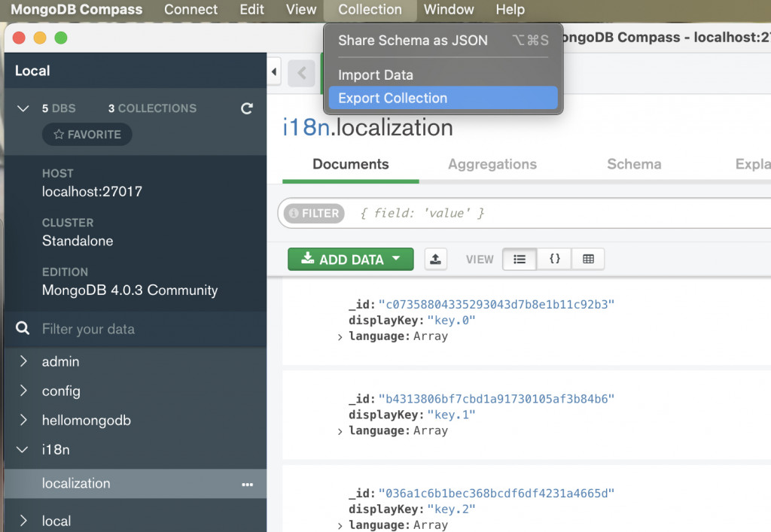Open the localization collection options ellipsis
The width and height of the screenshot is (771, 532).
[x=247, y=485]
